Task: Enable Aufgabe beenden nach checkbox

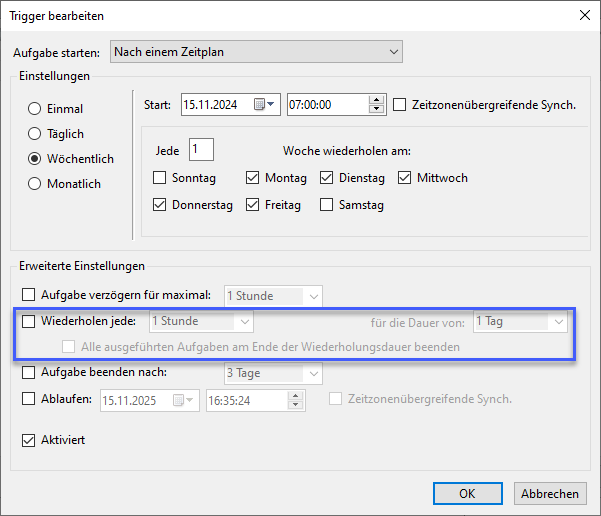Action: (x=28, y=372)
